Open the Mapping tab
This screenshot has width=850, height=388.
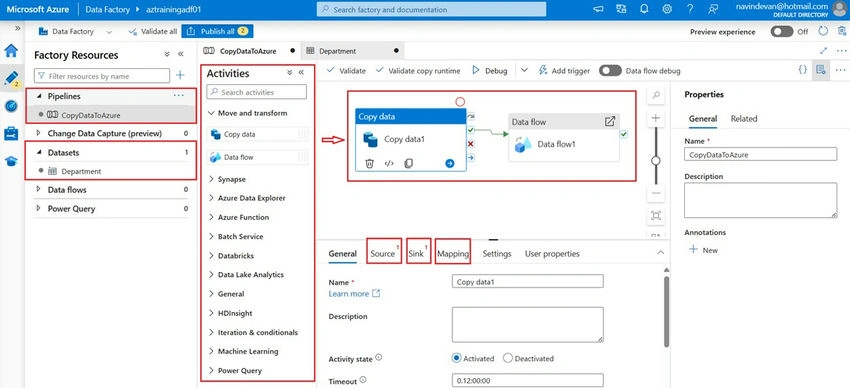pyautogui.click(x=453, y=254)
